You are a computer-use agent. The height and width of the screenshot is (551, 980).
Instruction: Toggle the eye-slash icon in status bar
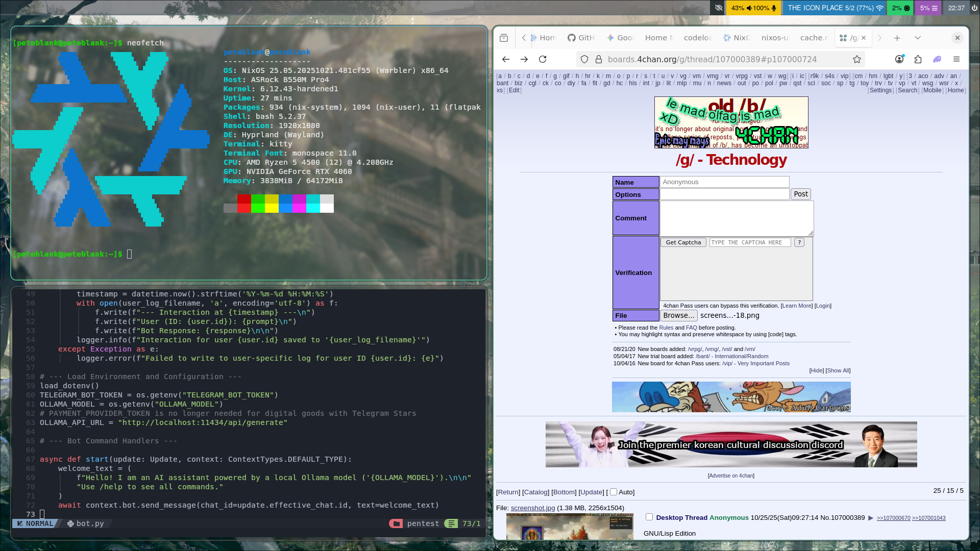pos(719,8)
